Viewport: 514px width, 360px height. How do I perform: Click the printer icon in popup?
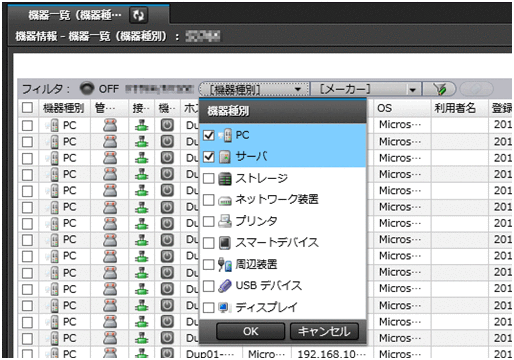tap(225, 221)
